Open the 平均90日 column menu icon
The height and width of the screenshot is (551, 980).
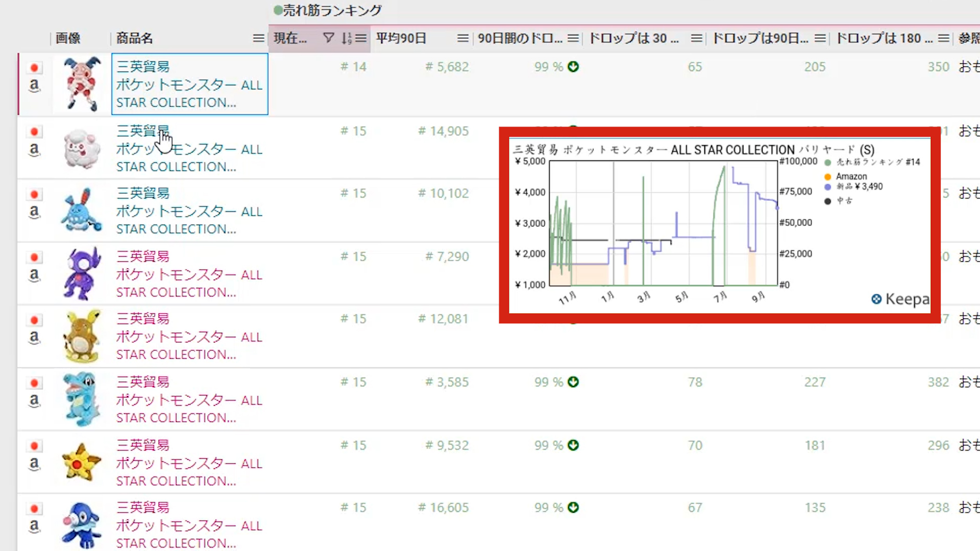click(x=462, y=38)
